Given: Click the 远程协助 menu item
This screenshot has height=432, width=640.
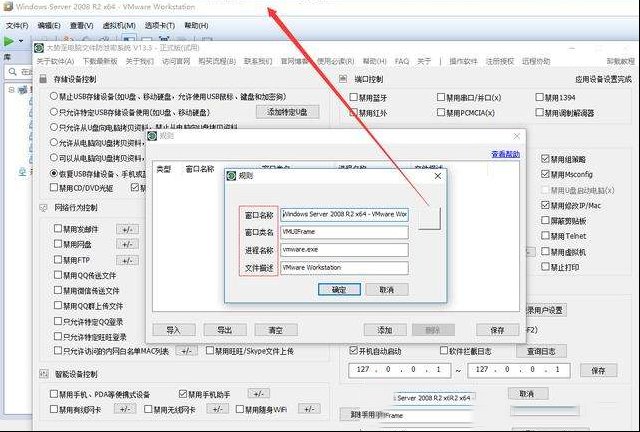Looking at the screenshot, I should pyautogui.click(x=536, y=61).
